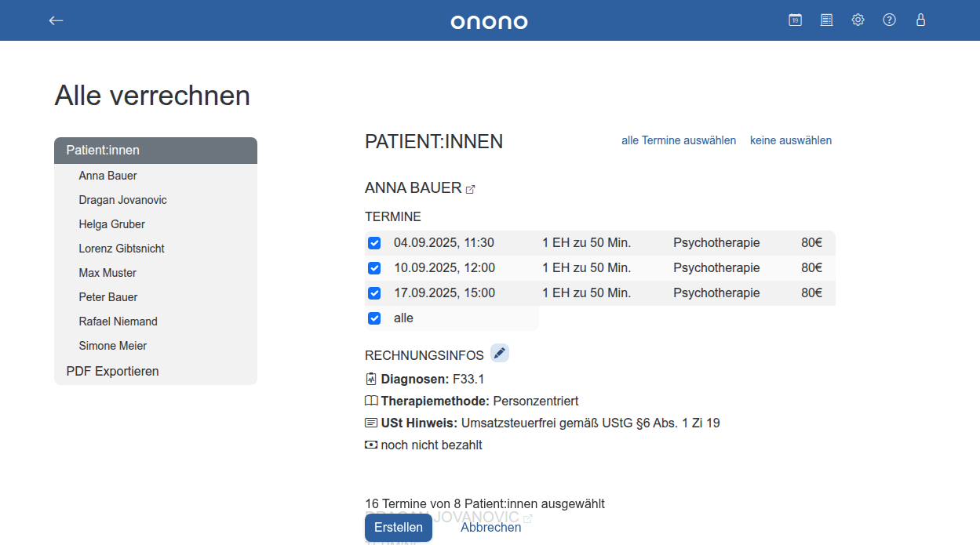Navigate back using the arrow icon
Viewport: 980px width, 545px height.
tap(56, 20)
